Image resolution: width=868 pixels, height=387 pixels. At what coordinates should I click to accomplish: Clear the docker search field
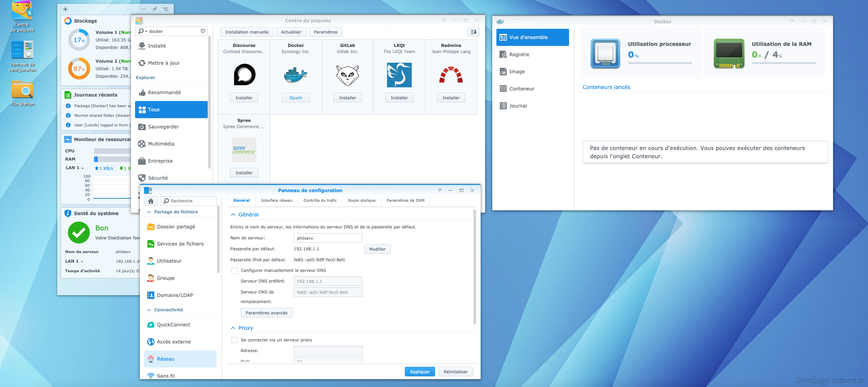[203, 31]
